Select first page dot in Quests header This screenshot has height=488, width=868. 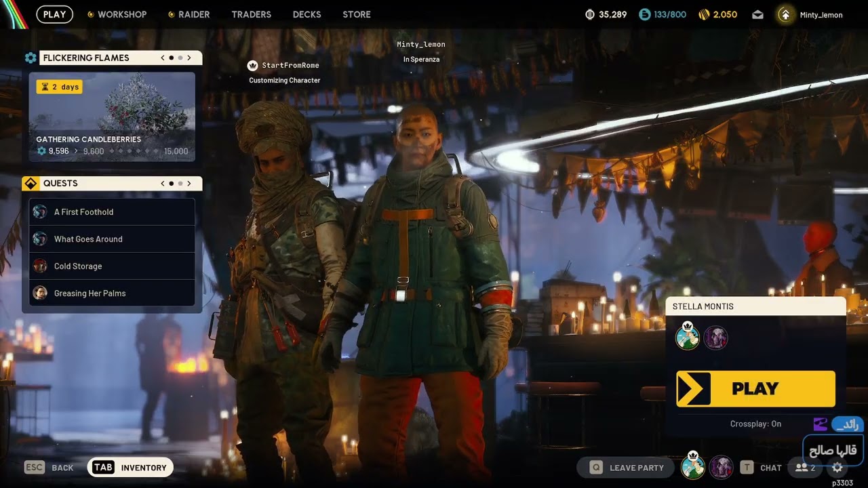(x=172, y=183)
